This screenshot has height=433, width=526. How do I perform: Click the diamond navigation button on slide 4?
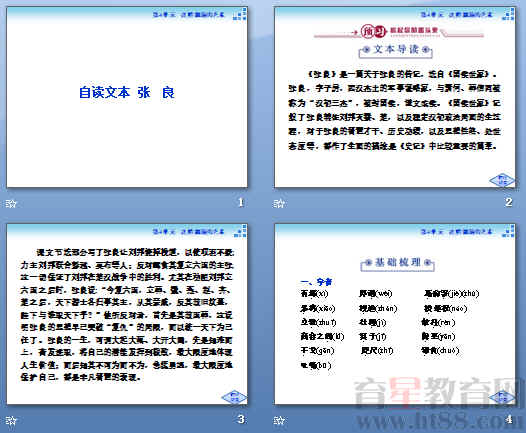pos(502,397)
